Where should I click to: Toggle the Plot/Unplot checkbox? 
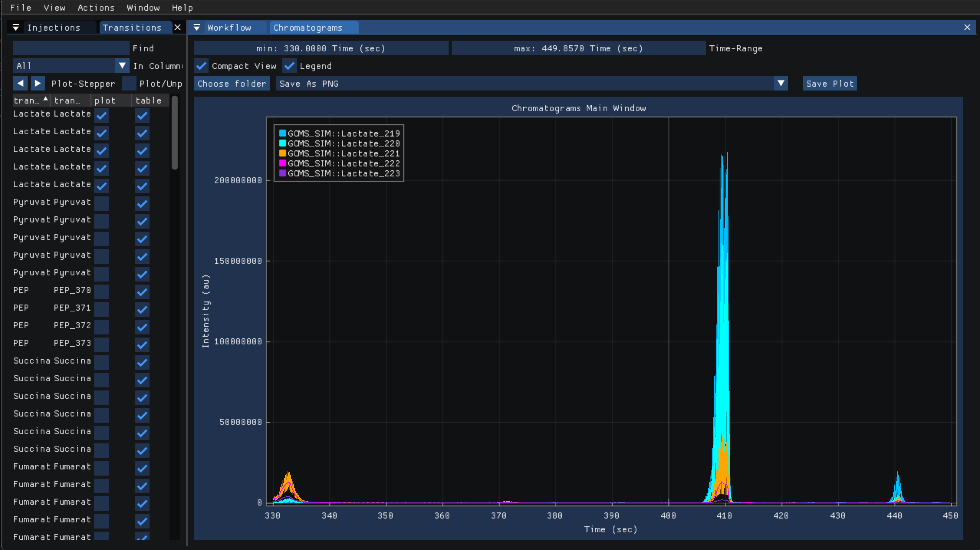point(129,84)
